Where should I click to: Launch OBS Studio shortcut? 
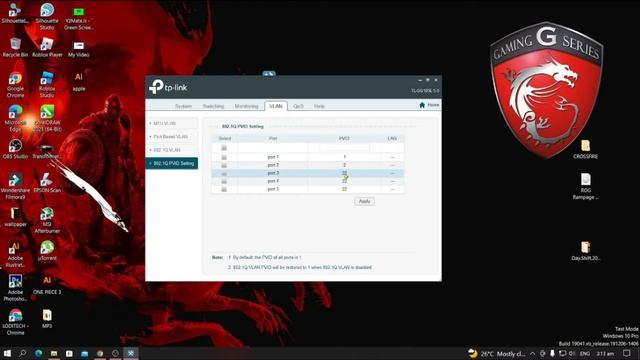15,149
